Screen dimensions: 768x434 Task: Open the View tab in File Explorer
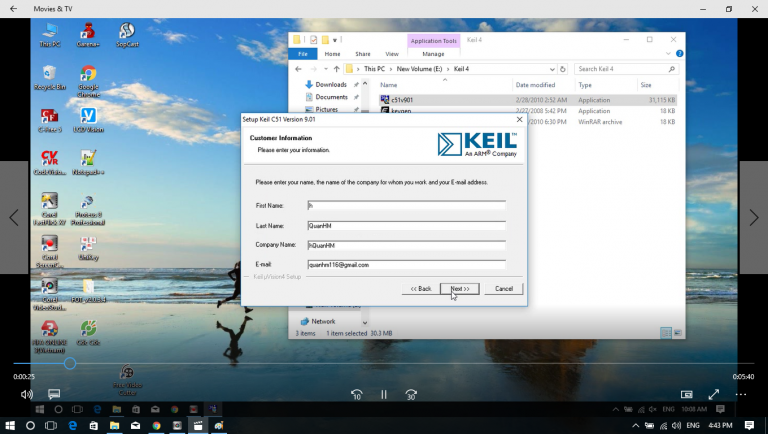click(392, 54)
